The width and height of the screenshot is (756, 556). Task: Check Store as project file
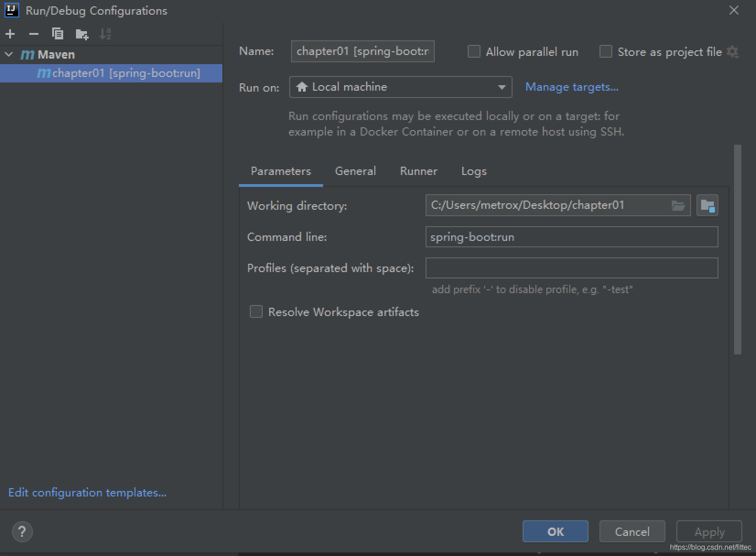click(x=606, y=51)
